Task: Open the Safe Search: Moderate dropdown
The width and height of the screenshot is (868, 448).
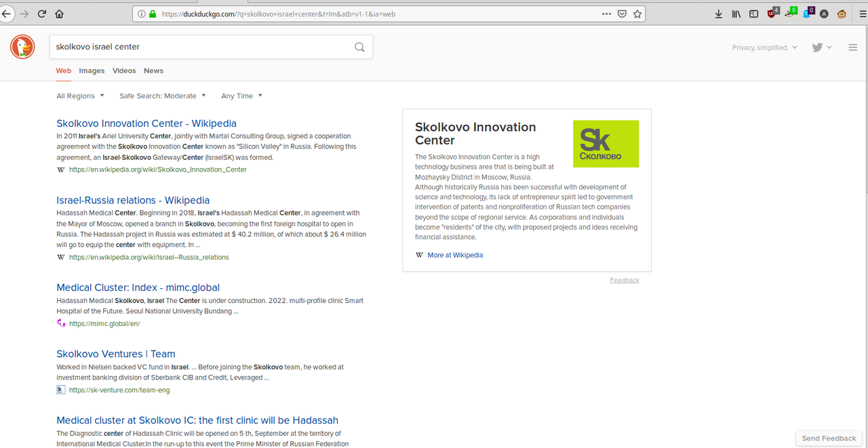Action: point(163,96)
